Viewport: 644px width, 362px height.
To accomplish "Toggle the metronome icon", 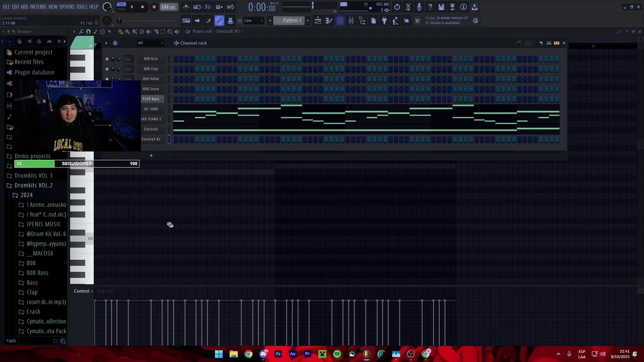I will 186,7.
